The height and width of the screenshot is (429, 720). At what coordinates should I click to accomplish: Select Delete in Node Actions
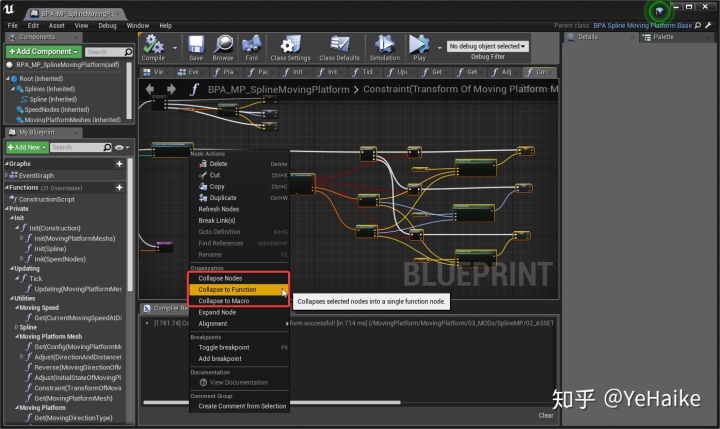pyautogui.click(x=239, y=164)
